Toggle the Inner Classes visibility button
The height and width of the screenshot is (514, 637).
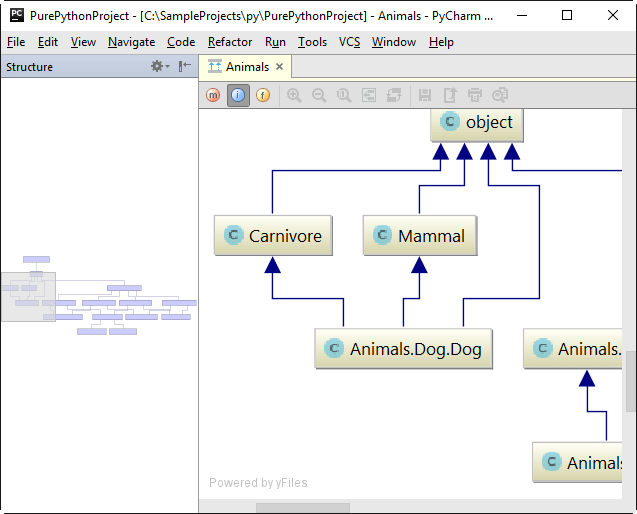pos(238,95)
